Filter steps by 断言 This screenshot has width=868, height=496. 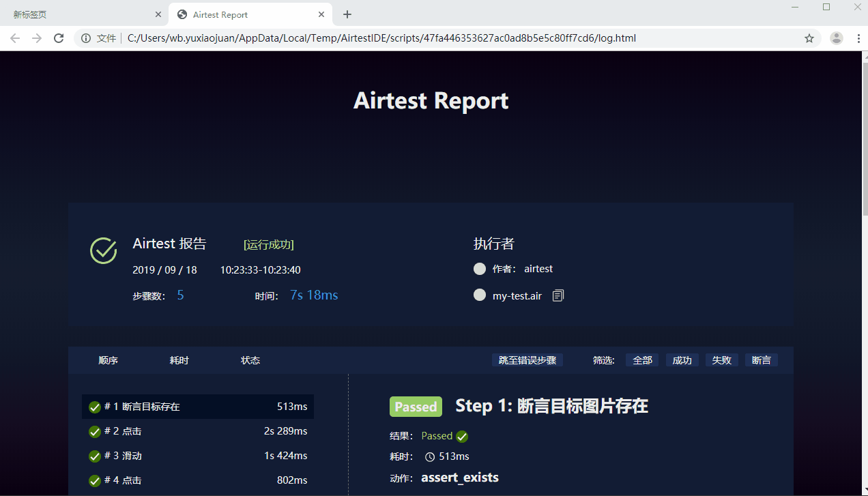[x=762, y=360]
